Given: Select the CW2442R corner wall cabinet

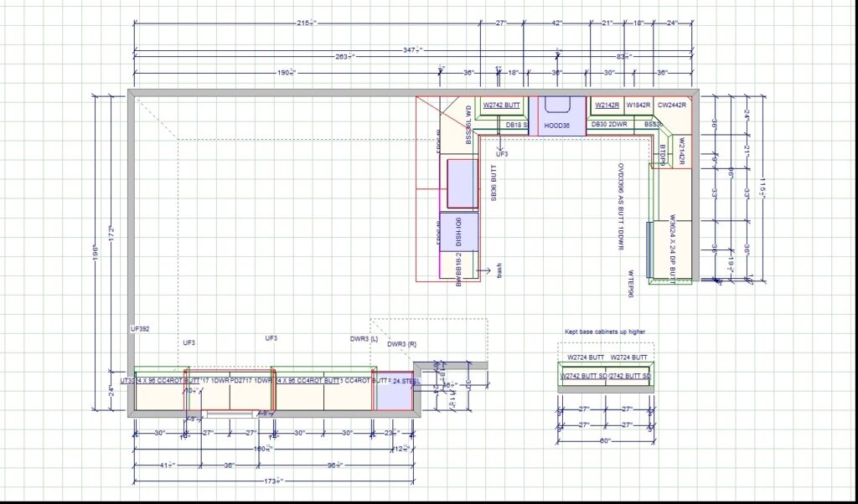Looking at the screenshot, I should (x=672, y=105).
